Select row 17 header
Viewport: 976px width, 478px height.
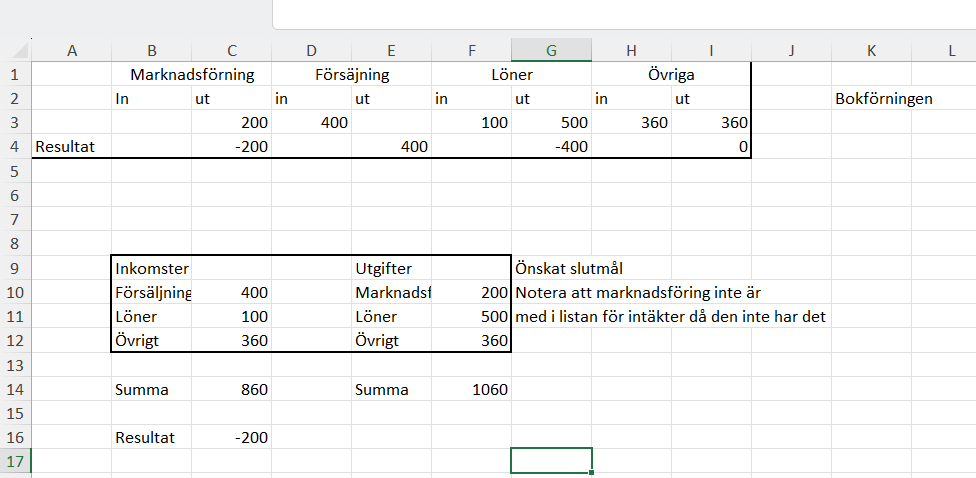pyautogui.click(x=16, y=462)
